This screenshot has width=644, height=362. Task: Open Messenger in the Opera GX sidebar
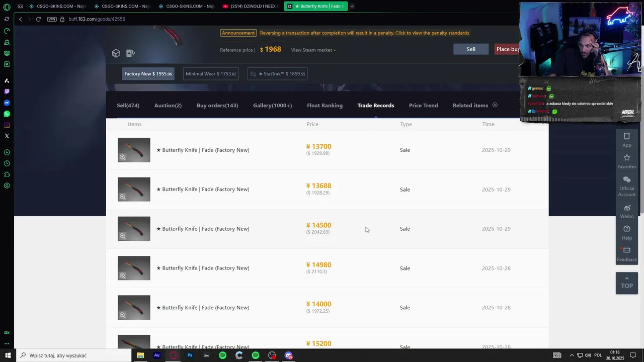[7, 103]
